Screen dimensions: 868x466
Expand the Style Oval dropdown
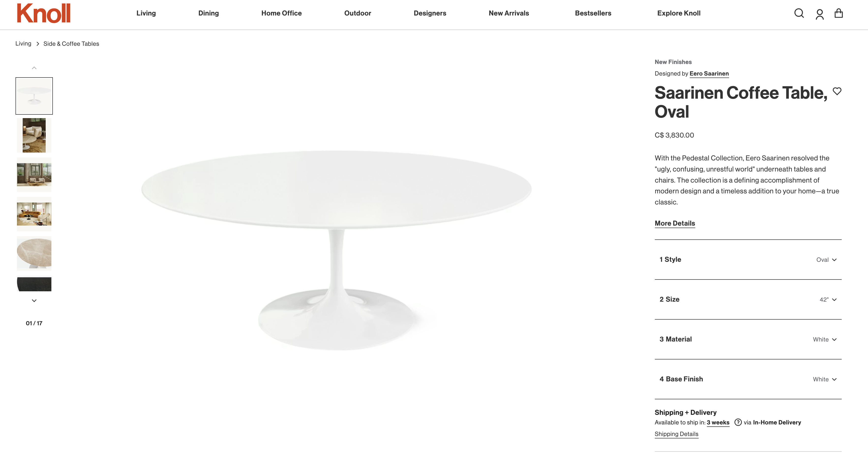coord(748,260)
